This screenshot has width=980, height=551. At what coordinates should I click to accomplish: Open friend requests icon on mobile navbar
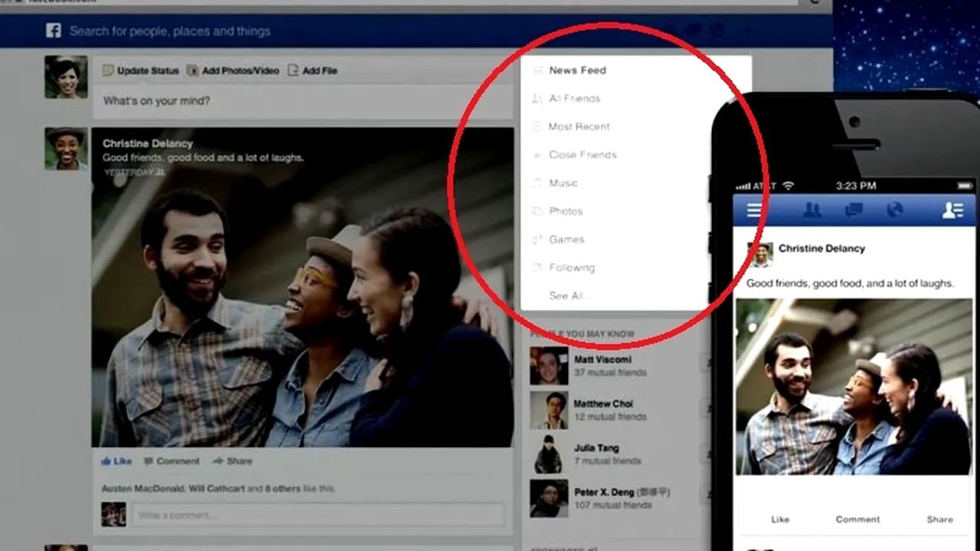pyautogui.click(x=814, y=210)
